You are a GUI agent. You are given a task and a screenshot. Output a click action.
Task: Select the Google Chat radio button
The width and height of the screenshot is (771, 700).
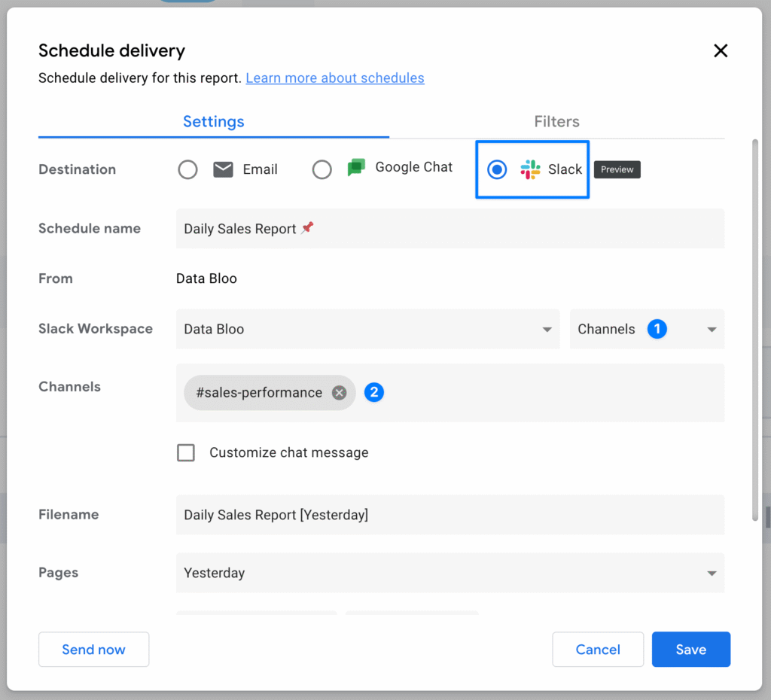click(x=322, y=169)
